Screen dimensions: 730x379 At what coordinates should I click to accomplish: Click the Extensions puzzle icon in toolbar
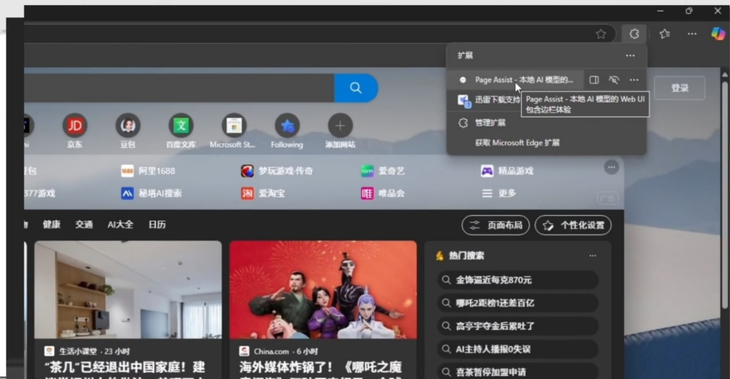(x=634, y=34)
